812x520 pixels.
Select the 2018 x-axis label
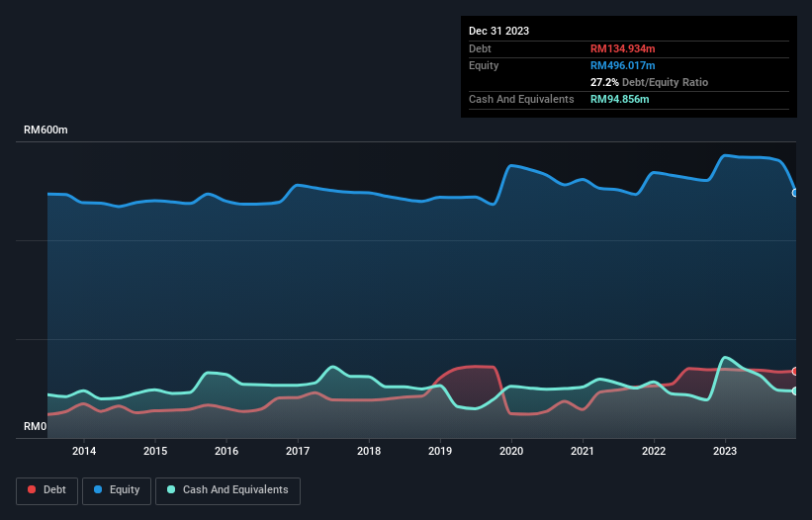click(x=369, y=451)
